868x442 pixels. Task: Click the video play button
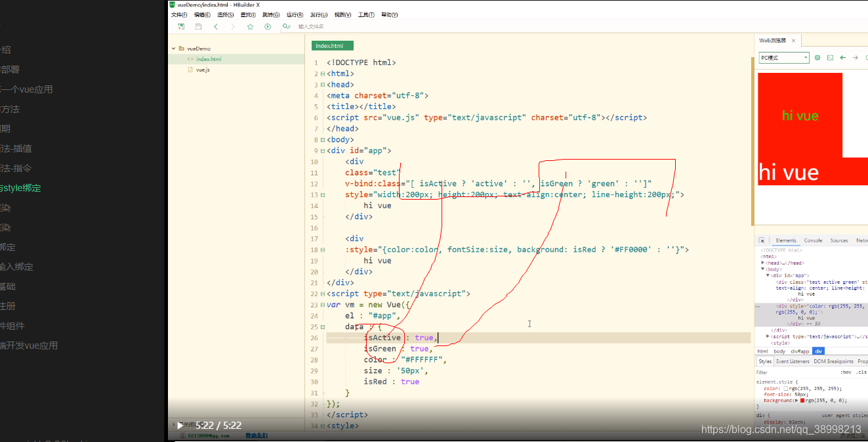180,426
